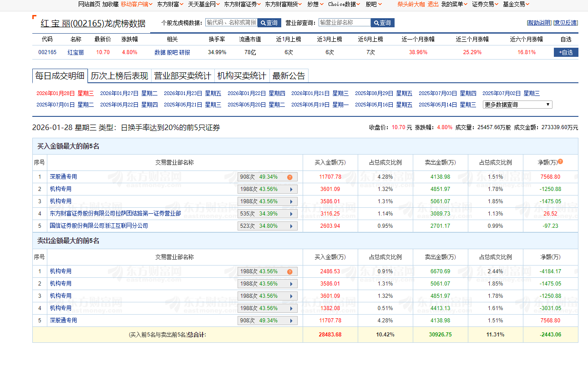Image resolution: width=588 pixels, height=366 pixels.
Task: Open the 更多数据查询 date dropdown
Action: click(x=517, y=105)
